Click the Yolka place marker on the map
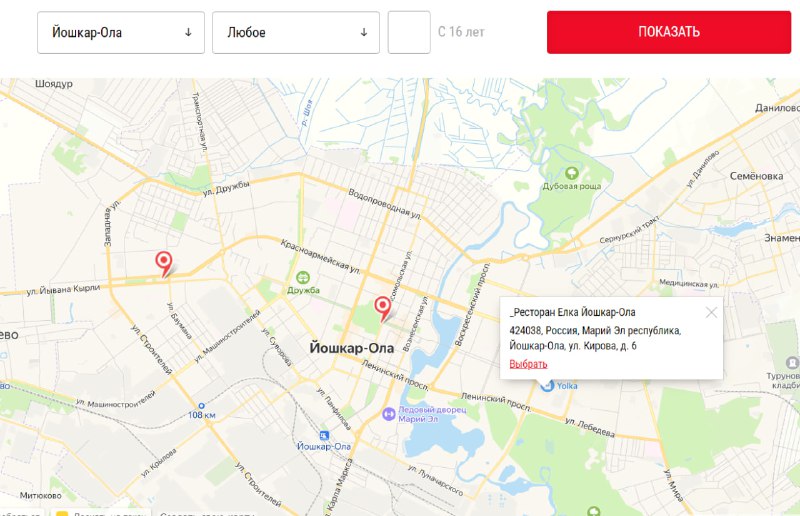Image resolution: width=800 pixels, height=516 pixels. [547, 386]
